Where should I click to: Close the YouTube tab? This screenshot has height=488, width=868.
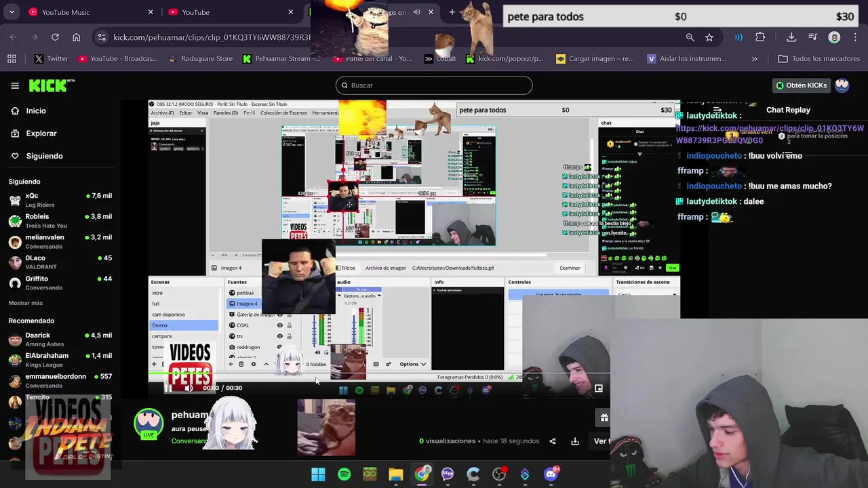291,12
